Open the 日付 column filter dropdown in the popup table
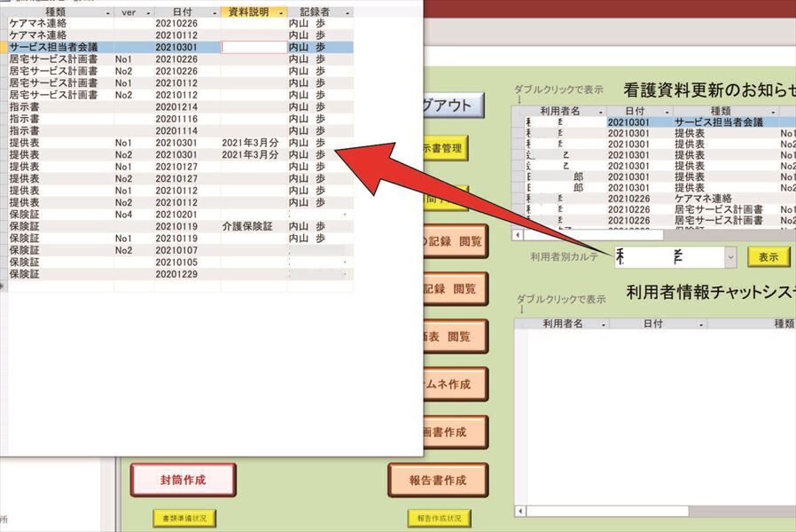The height and width of the screenshot is (532, 796). 215,12
